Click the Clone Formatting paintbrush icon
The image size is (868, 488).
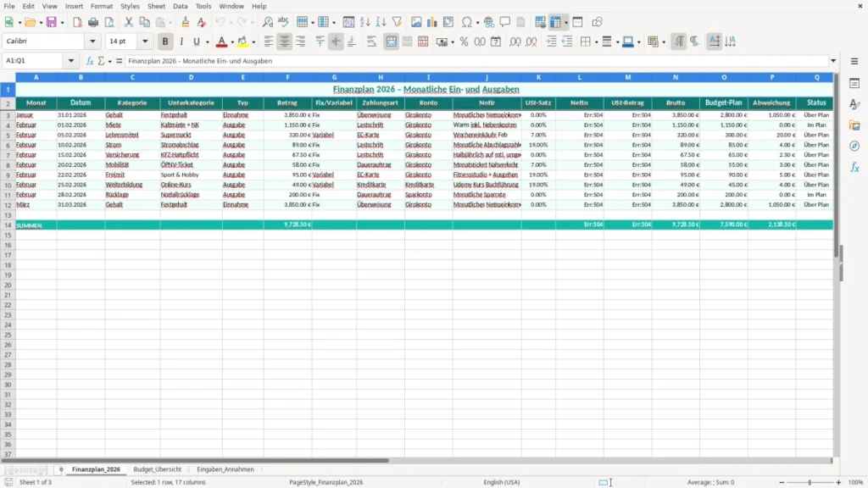(186, 22)
